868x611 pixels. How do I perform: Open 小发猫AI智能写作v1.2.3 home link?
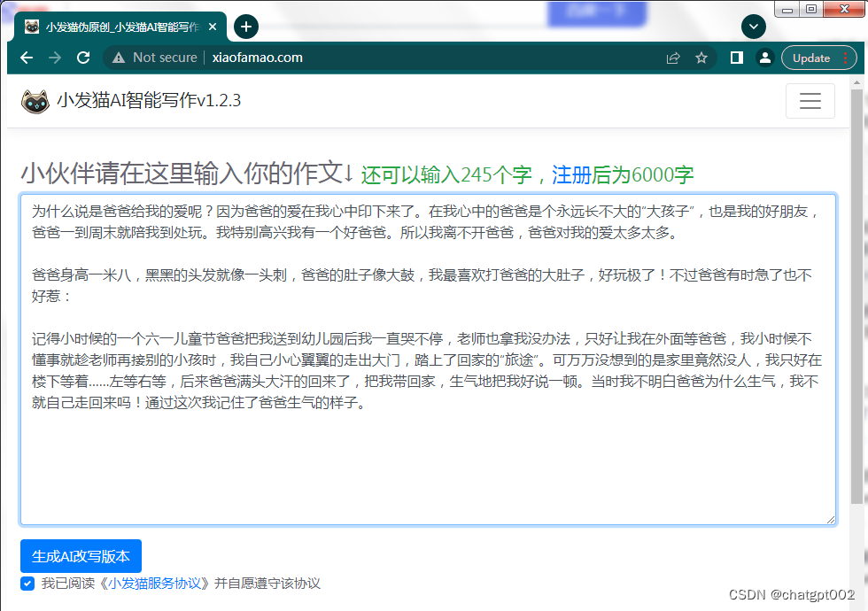coord(149,101)
